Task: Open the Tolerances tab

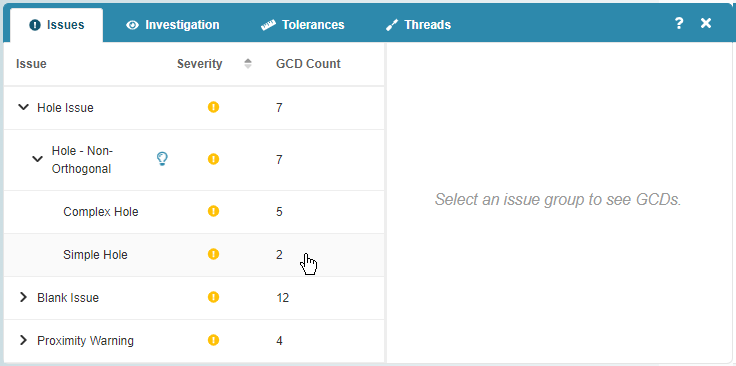Action: click(303, 25)
